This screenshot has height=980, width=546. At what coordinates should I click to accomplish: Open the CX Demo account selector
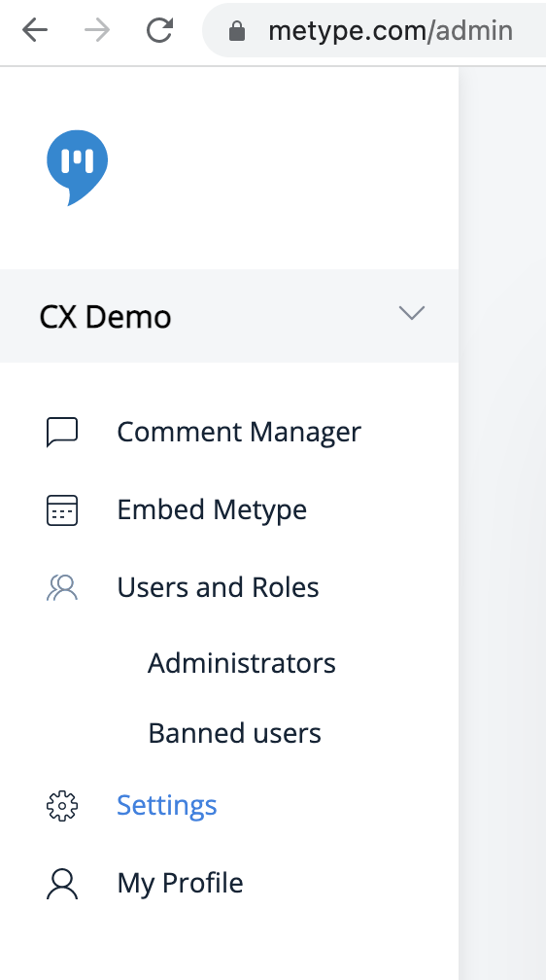point(229,316)
